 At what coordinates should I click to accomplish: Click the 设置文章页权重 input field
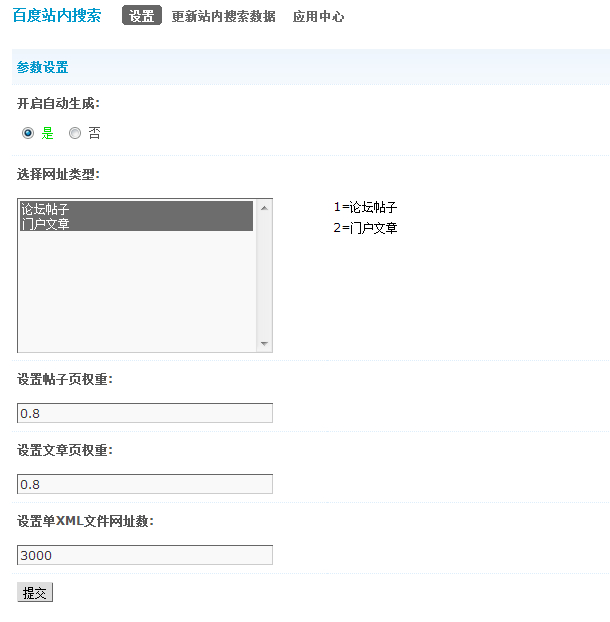pyautogui.click(x=145, y=484)
